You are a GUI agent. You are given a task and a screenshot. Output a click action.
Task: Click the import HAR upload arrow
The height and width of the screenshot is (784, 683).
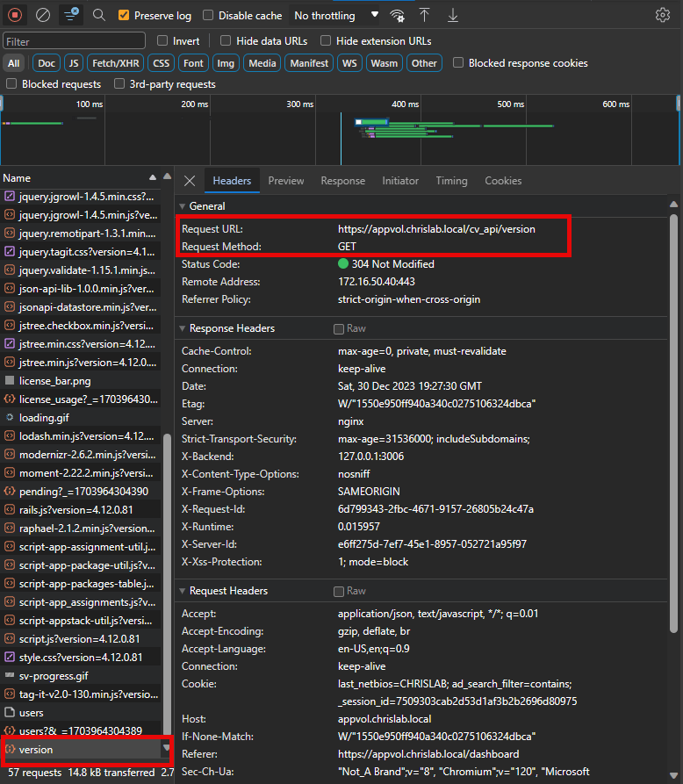click(x=425, y=15)
